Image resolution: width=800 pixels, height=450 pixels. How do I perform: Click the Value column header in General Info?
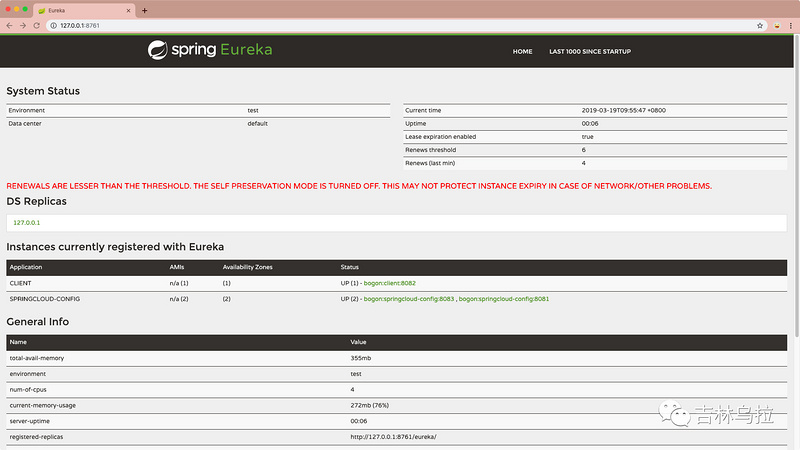tap(358, 342)
